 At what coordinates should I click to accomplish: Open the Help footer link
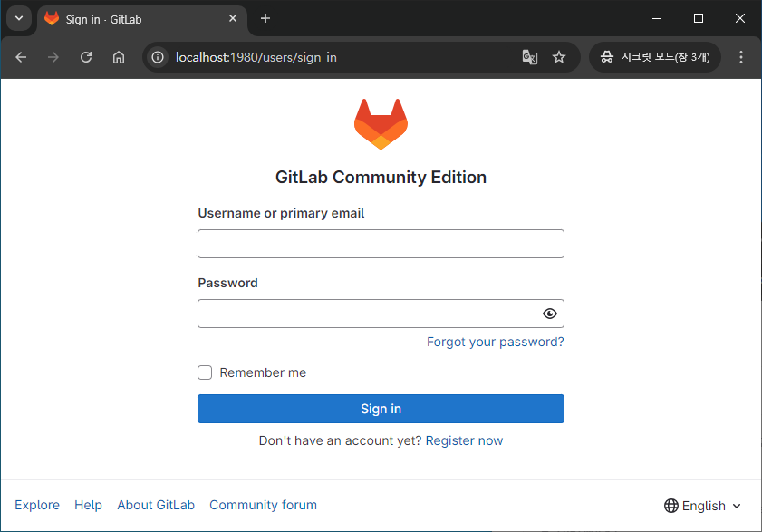pos(88,505)
